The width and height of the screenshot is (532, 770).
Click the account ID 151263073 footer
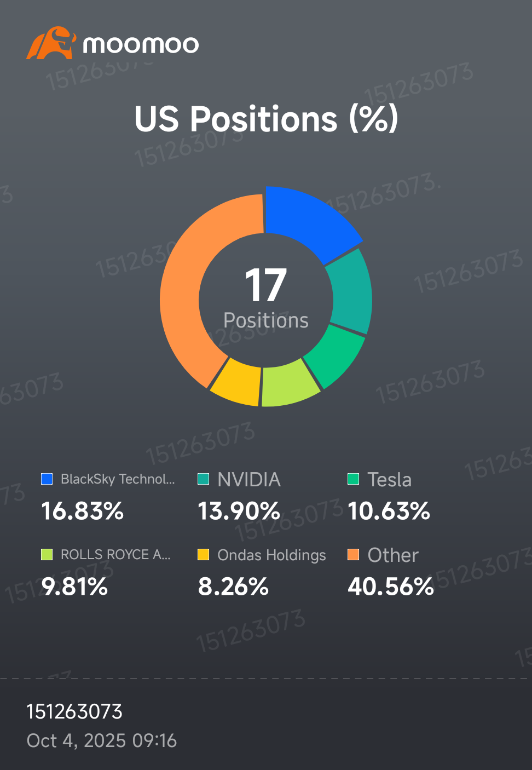click(x=74, y=712)
